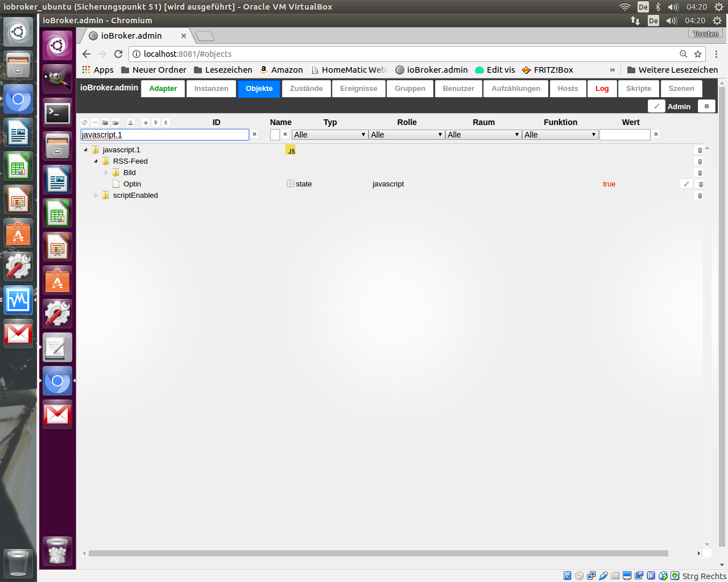Switch to the Instanzen tab
Screen dimensions: 728x582
click(x=212, y=89)
